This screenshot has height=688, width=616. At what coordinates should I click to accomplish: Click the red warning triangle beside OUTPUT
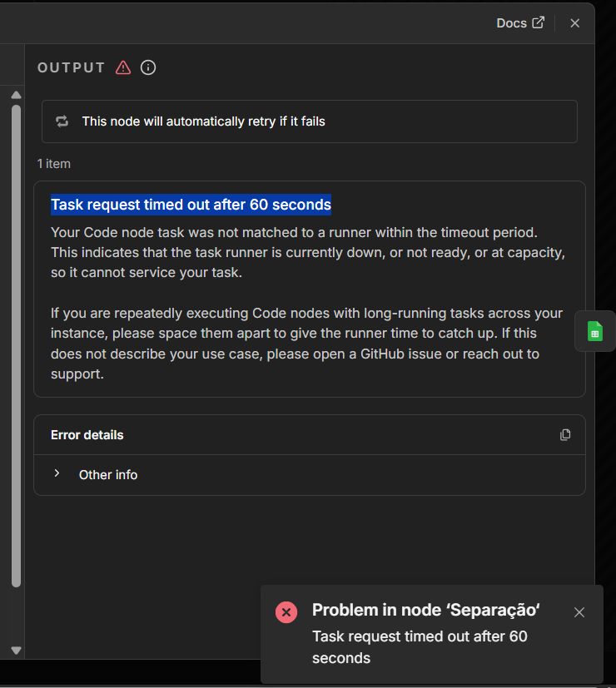point(123,67)
